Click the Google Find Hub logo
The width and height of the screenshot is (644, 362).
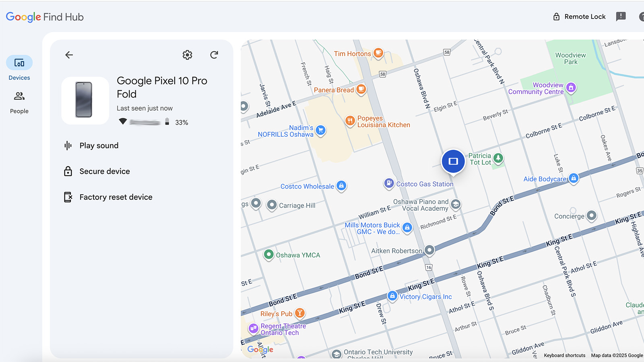[x=44, y=17]
